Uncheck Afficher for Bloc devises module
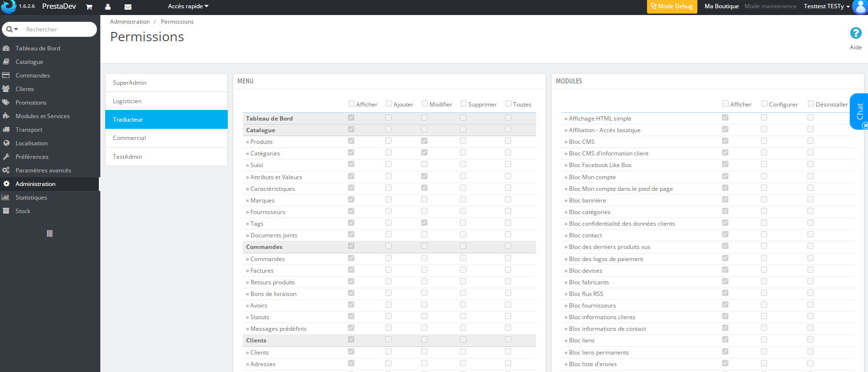 pyautogui.click(x=725, y=270)
